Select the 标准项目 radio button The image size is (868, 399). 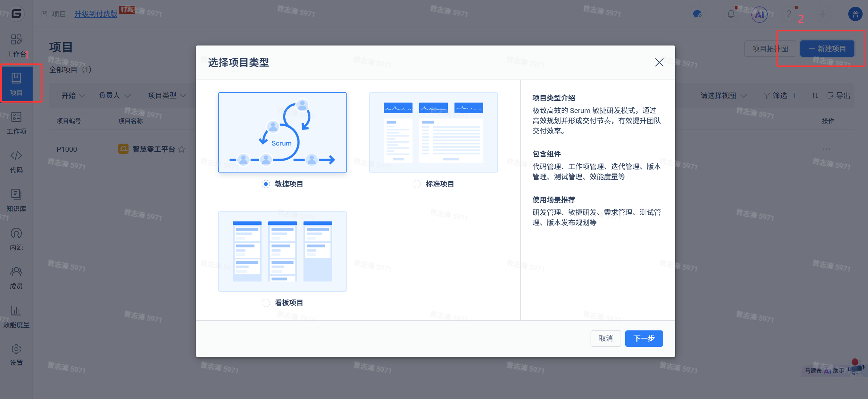click(416, 184)
